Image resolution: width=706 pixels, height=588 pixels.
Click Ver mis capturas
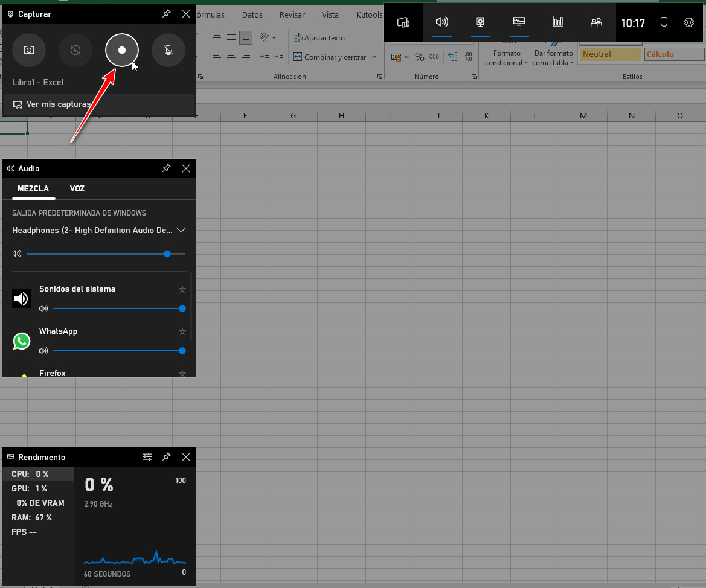[x=58, y=104]
